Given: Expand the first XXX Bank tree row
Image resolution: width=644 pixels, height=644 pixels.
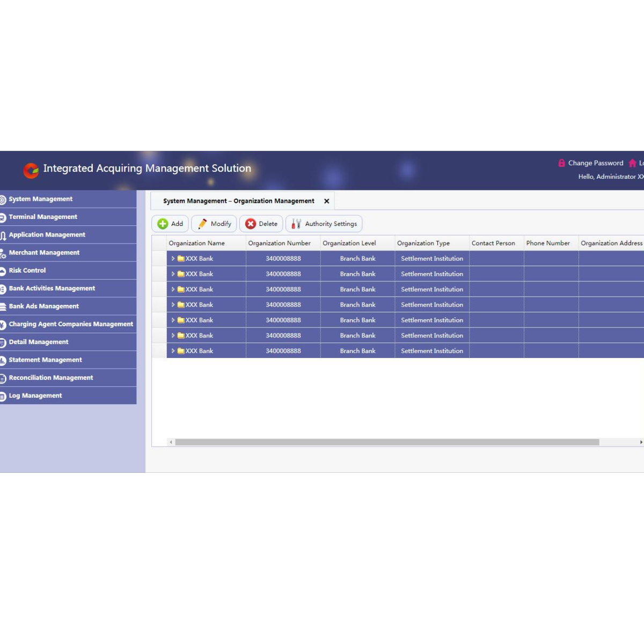Looking at the screenshot, I should tap(173, 258).
